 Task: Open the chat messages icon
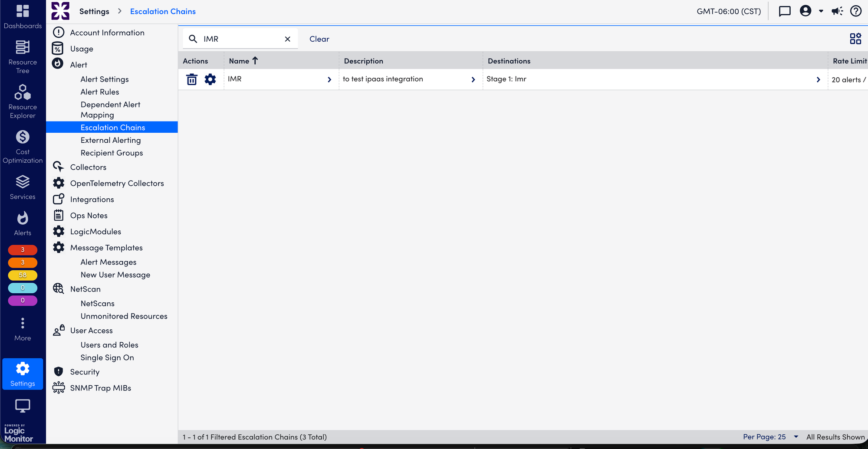[784, 11]
